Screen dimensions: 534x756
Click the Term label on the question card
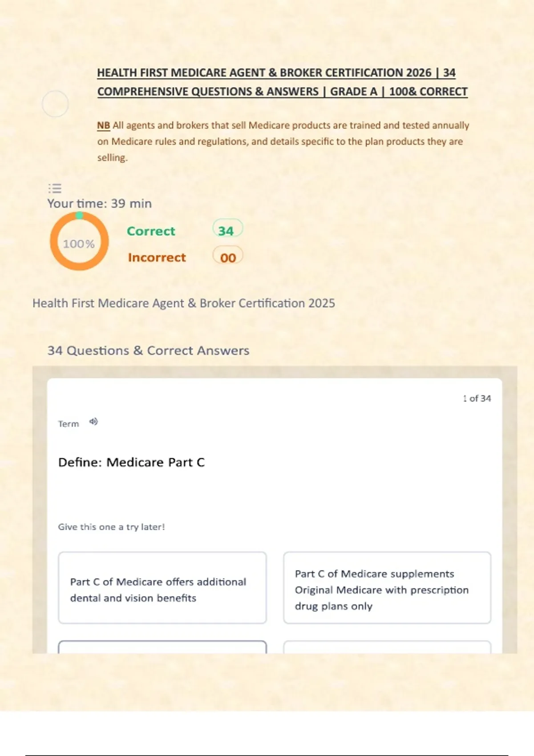[x=69, y=424]
